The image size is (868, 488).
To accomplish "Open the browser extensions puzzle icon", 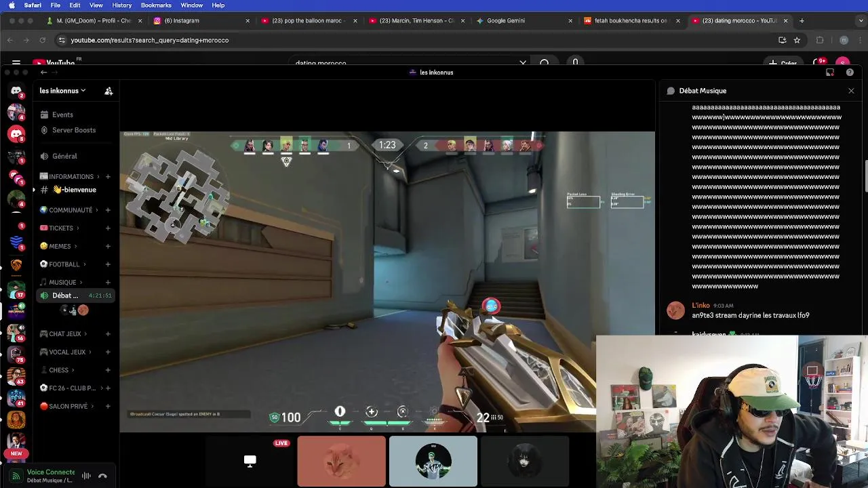I will (x=820, y=40).
